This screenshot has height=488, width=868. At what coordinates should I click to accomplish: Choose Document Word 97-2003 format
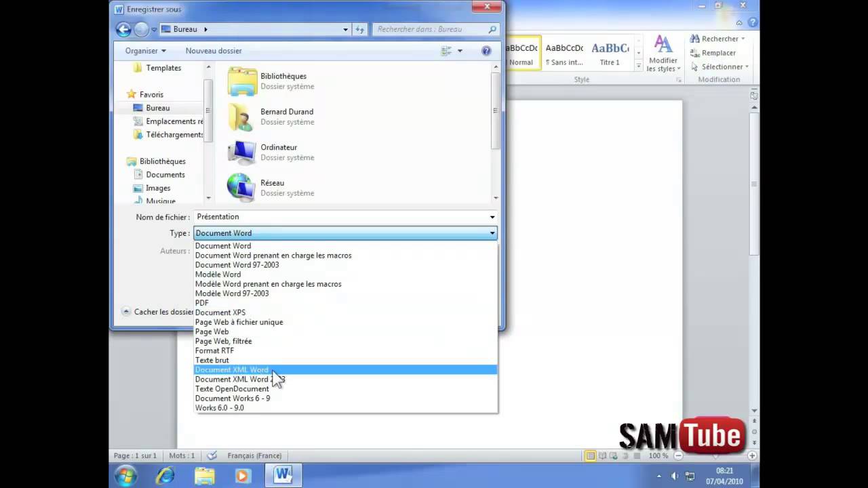346,265
